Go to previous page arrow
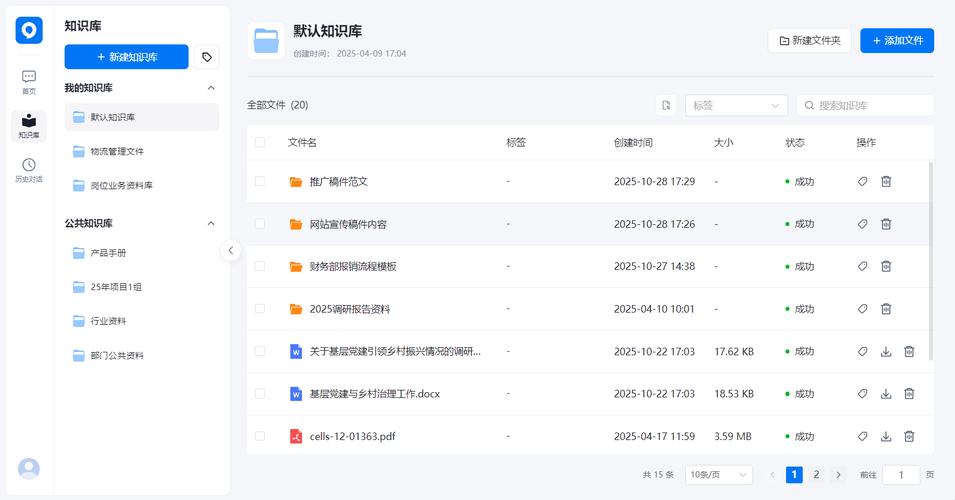955x500 pixels. coord(772,474)
